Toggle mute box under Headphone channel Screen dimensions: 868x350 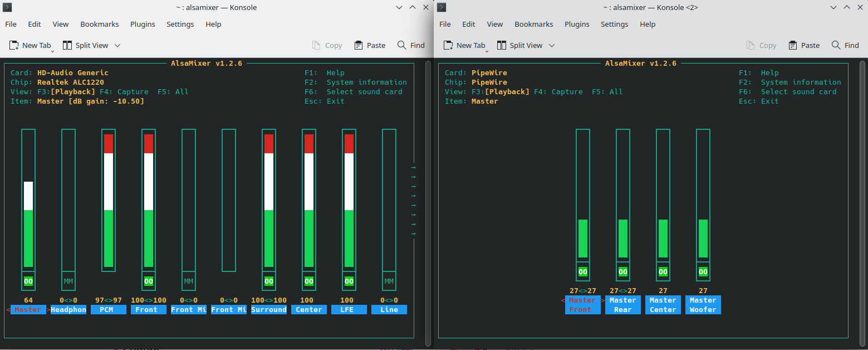(68, 281)
